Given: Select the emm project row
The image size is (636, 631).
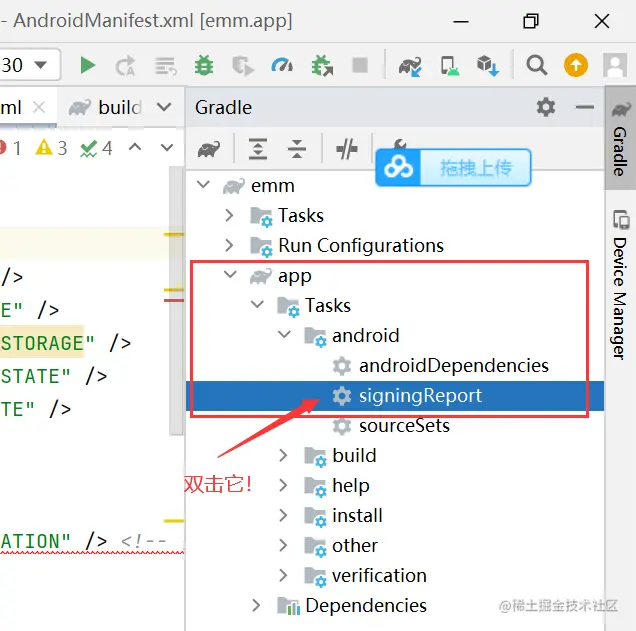Looking at the screenshot, I should [395, 186].
